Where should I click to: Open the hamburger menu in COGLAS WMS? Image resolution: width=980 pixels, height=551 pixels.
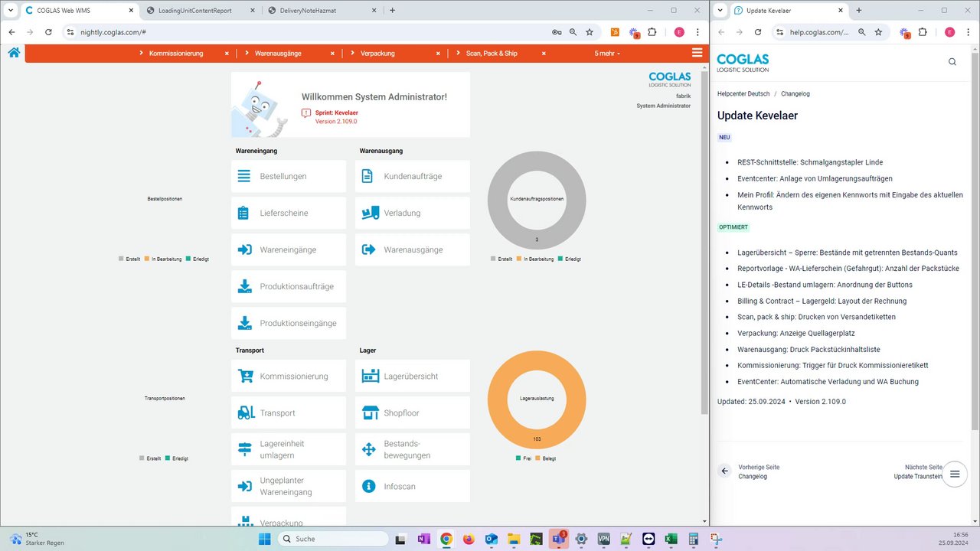click(x=697, y=53)
